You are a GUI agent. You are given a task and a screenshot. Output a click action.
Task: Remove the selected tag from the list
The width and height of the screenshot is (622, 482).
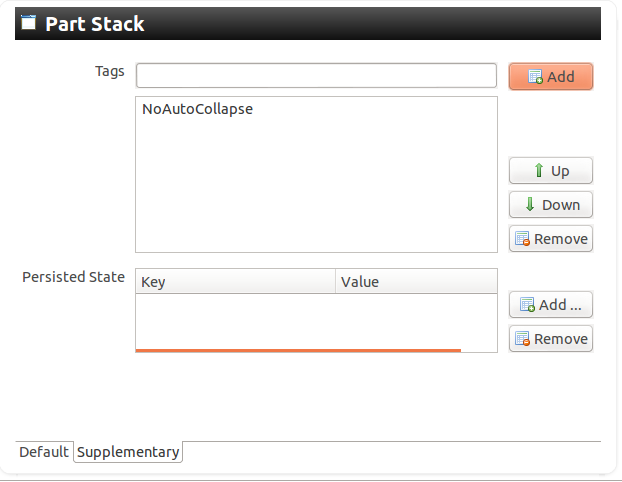tap(550, 239)
